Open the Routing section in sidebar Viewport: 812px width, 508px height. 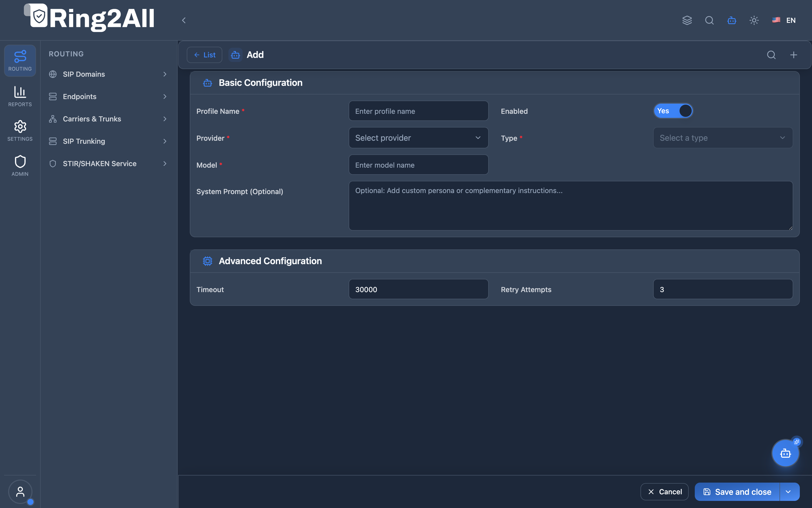tap(20, 60)
